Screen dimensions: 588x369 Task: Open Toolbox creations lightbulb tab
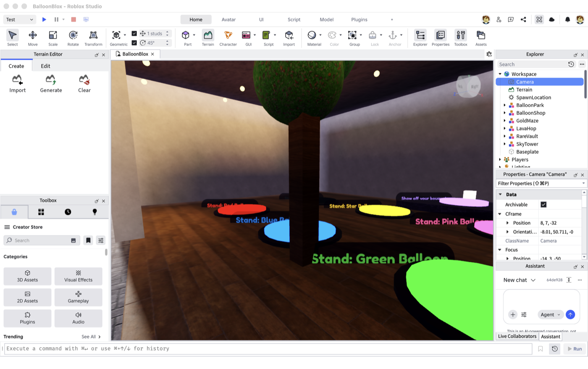(94, 212)
